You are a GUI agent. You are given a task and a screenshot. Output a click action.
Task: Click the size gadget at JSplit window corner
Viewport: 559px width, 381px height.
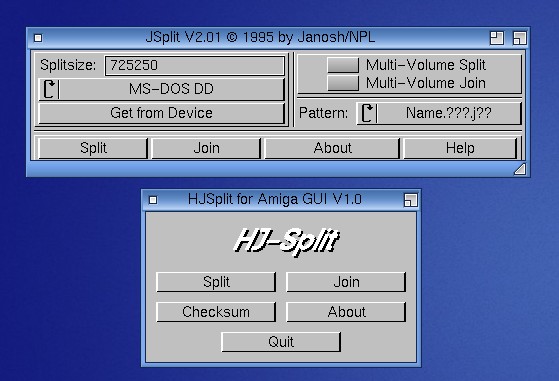point(520,169)
